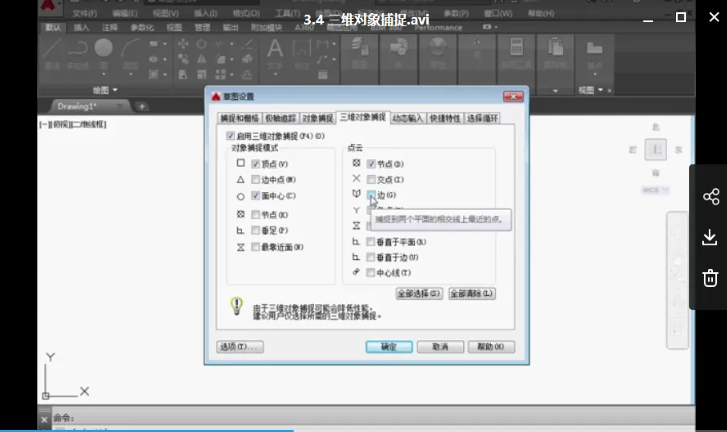Open the 文件(F) File menu
Viewport: 727px width, 432px height.
point(84,13)
